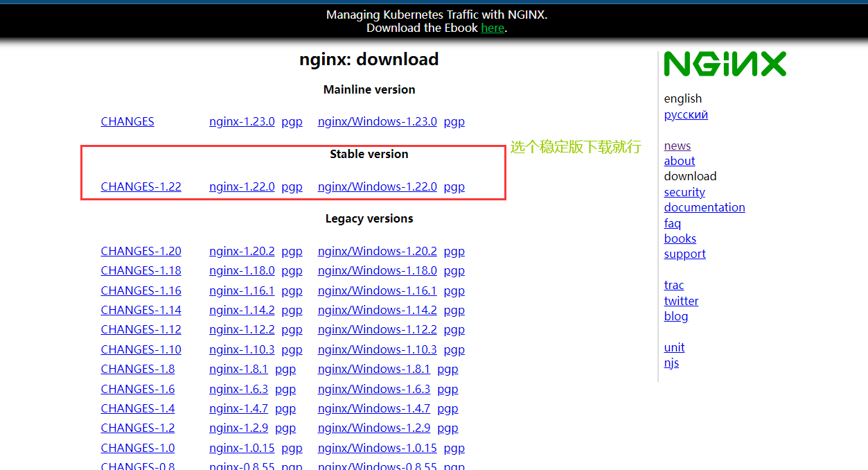Viewport: 868px width, 470px height.
Task: Open trac link in sidebar
Action: coord(674,285)
